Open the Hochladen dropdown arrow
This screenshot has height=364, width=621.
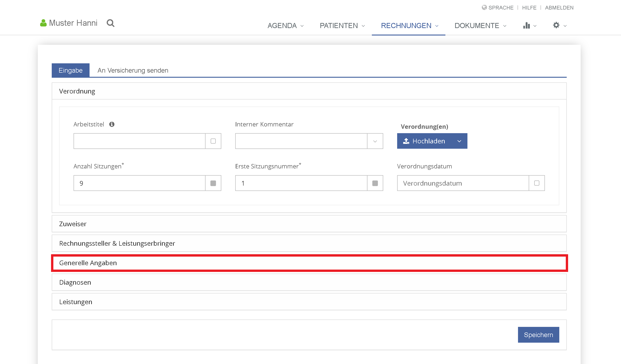coord(459,141)
